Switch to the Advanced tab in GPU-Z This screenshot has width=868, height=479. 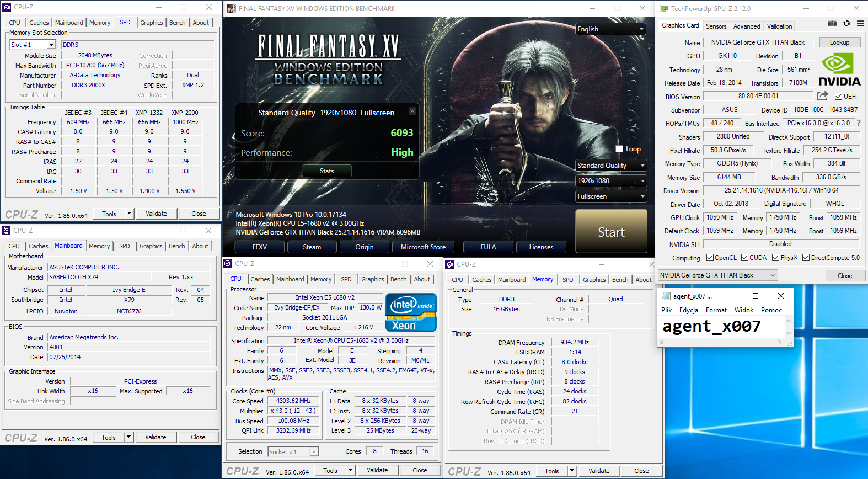click(747, 26)
